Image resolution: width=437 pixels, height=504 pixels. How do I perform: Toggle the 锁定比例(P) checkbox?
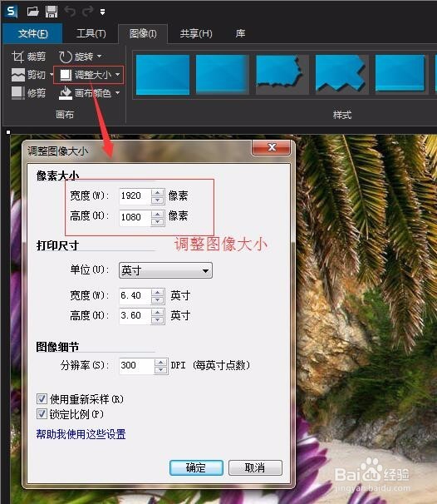[42, 413]
